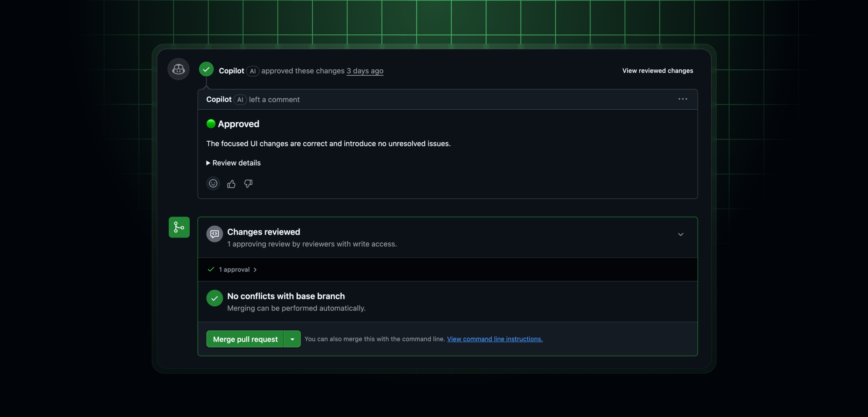Open View command line instructions link
This screenshot has height=417, width=868.
[x=495, y=339]
